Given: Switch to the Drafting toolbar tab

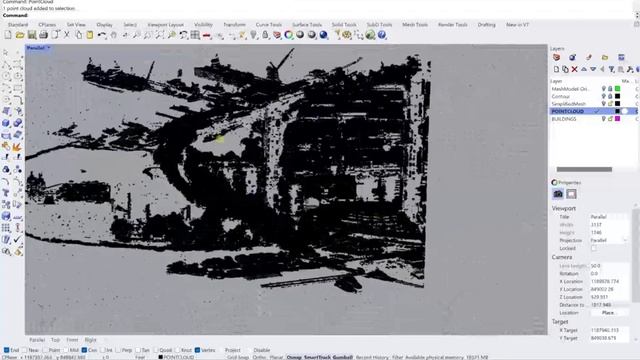Looking at the screenshot, I should [487, 25].
